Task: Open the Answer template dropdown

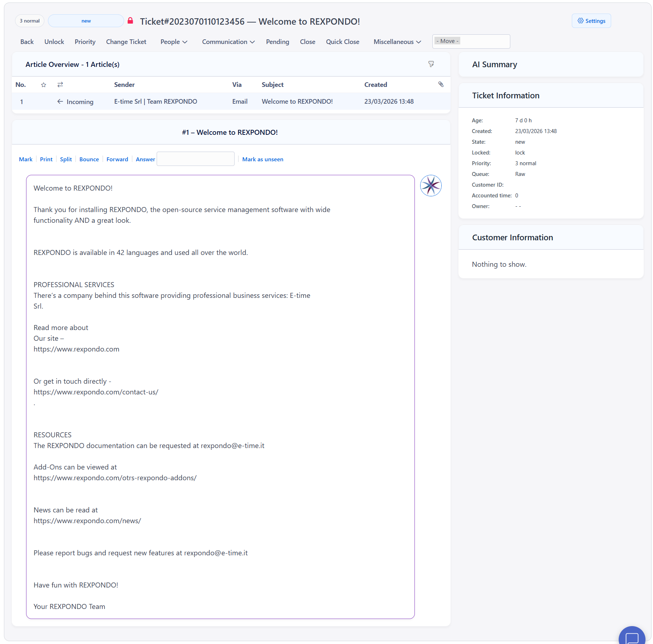Action: coord(196,159)
